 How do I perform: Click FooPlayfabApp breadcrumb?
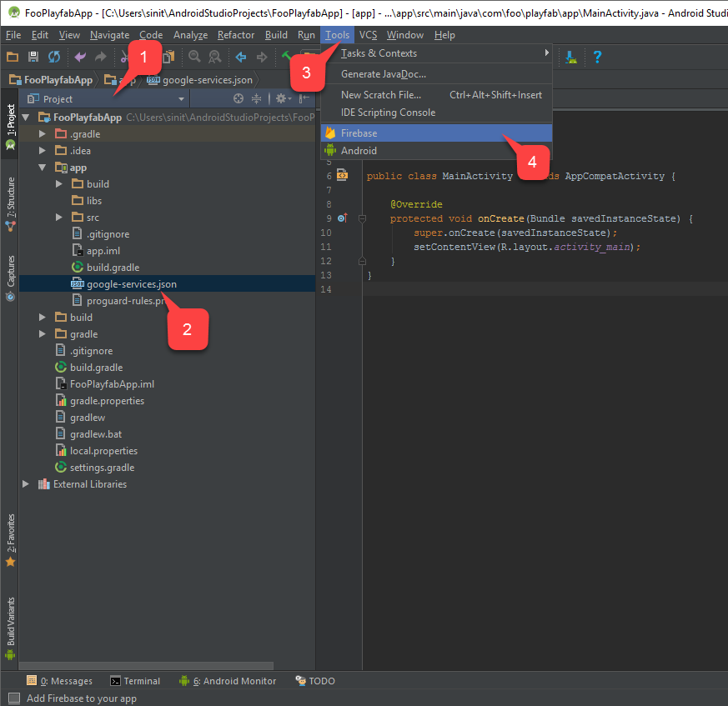51,80
